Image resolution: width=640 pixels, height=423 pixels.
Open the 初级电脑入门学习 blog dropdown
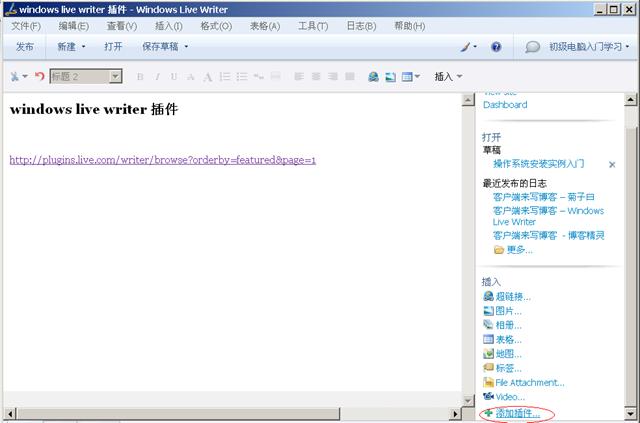[x=589, y=47]
